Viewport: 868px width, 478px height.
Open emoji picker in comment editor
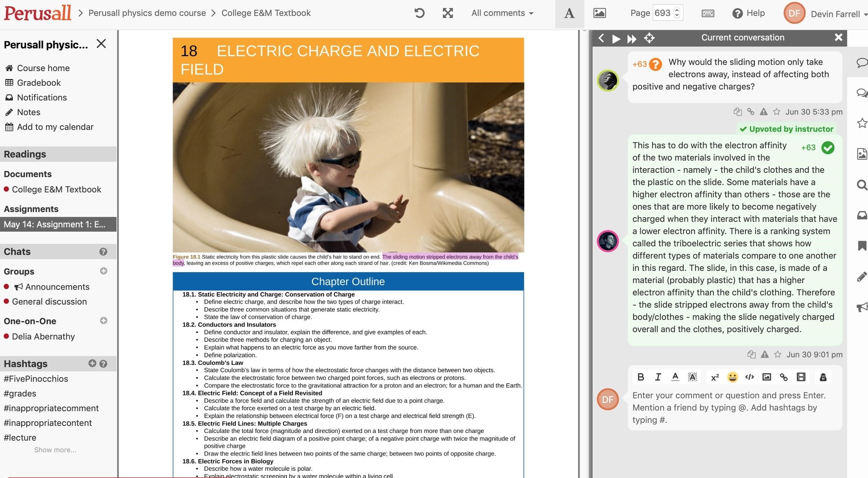733,377
